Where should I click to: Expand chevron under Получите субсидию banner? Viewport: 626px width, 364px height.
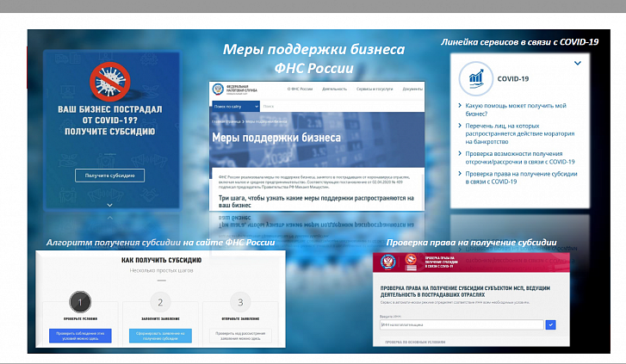point(110,205)
